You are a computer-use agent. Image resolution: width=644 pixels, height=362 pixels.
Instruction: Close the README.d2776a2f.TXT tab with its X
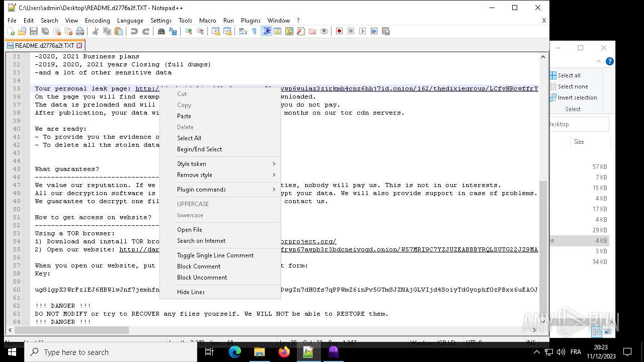tap(79, 45)
